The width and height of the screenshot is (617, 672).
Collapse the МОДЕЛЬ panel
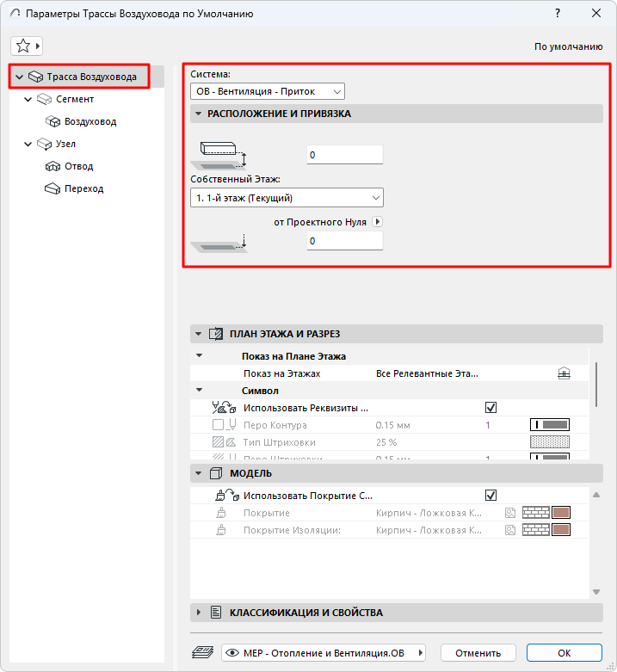pos(199,473)
